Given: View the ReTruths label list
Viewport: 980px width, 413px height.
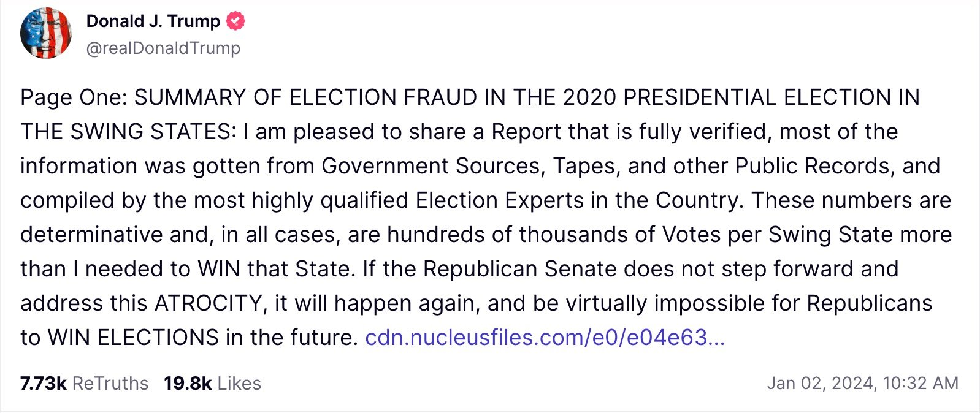Looking at the screenshot, I should 110,384.
